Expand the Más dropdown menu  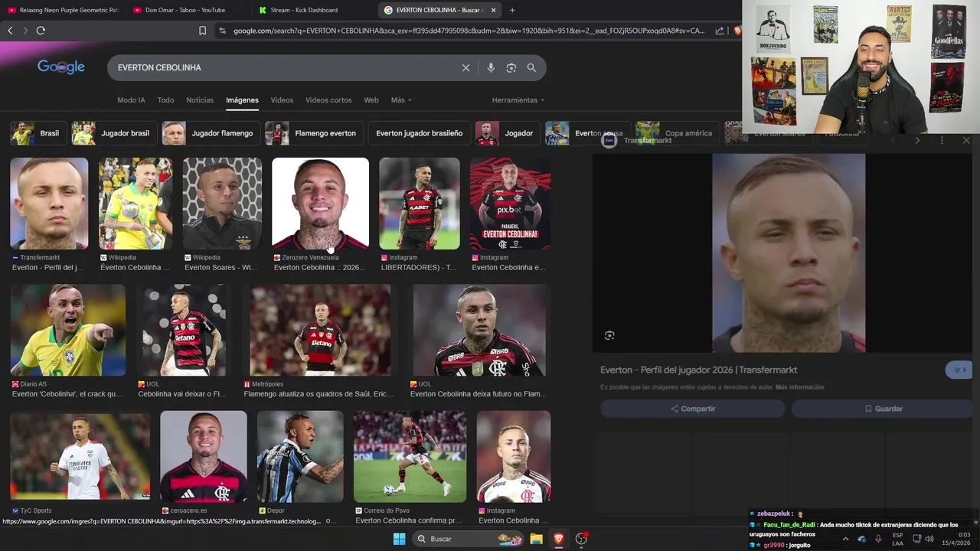click(x=401, y=100)
